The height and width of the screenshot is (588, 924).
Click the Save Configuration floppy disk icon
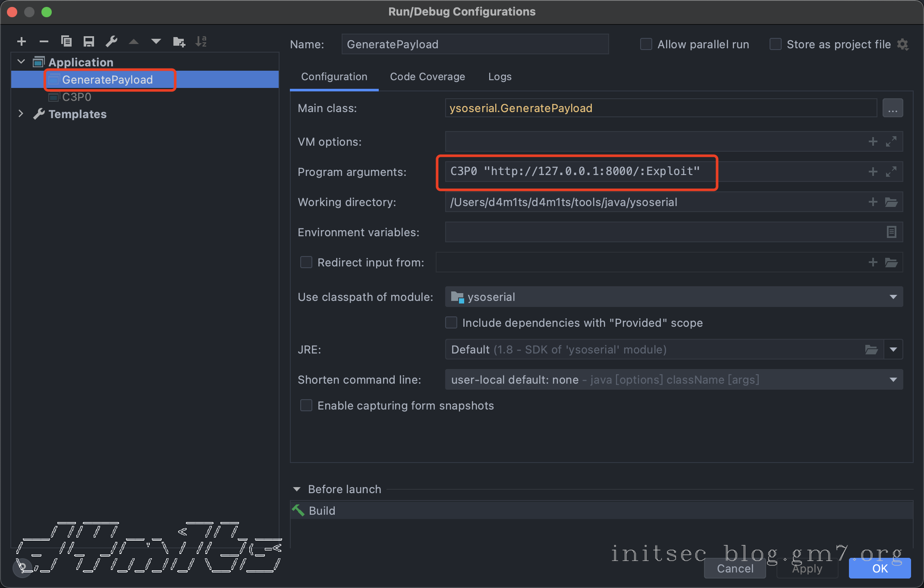89,41
